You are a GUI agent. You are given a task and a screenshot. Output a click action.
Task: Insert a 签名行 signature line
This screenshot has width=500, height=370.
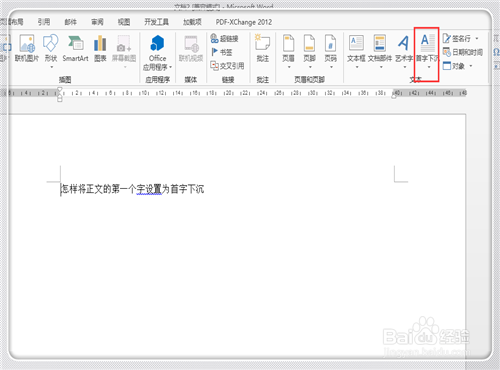(x=457, y=38)
